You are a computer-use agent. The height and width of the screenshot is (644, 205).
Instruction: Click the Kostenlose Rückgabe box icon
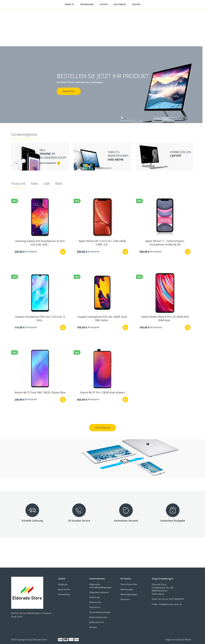coord(173,510)
